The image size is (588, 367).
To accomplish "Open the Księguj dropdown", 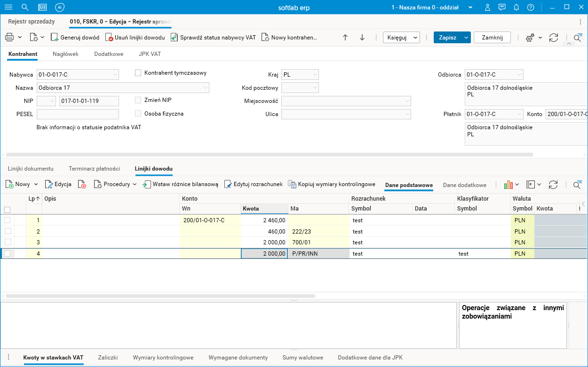I will 402,38.
